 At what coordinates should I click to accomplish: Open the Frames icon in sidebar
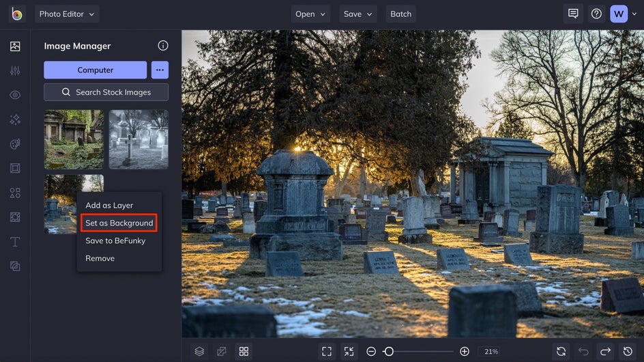pyautogui.click(x=15, y=168)
